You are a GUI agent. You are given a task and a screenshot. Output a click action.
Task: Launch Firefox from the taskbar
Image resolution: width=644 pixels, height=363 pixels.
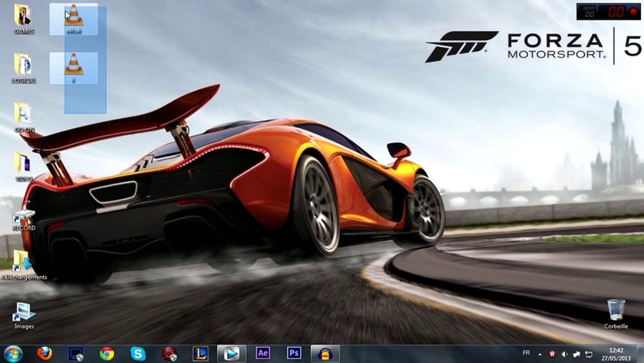(x=45, y=353)
